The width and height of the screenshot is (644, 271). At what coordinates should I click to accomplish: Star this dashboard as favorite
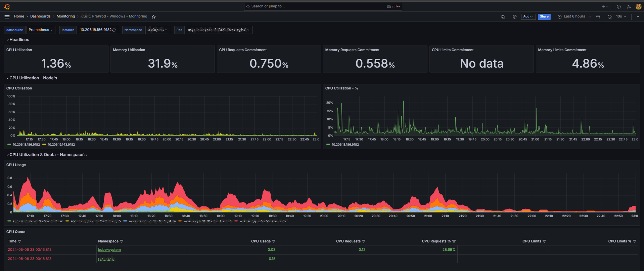point(154,16)
